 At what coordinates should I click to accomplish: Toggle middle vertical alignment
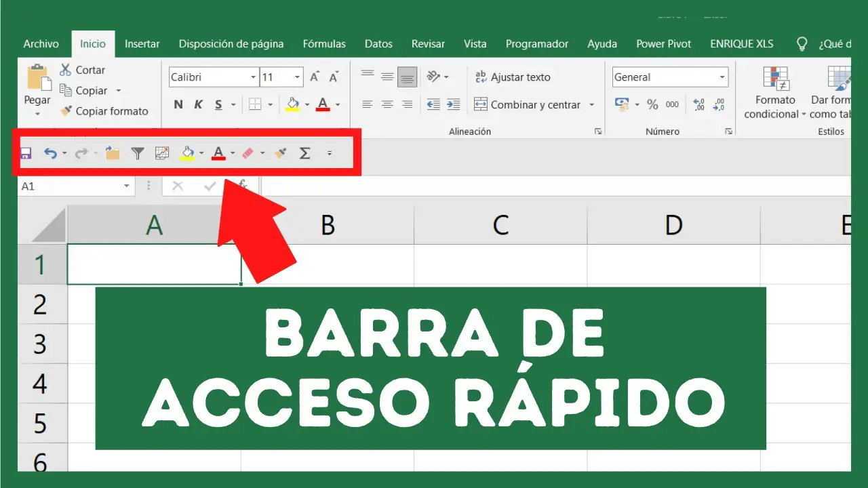[387, 77]
